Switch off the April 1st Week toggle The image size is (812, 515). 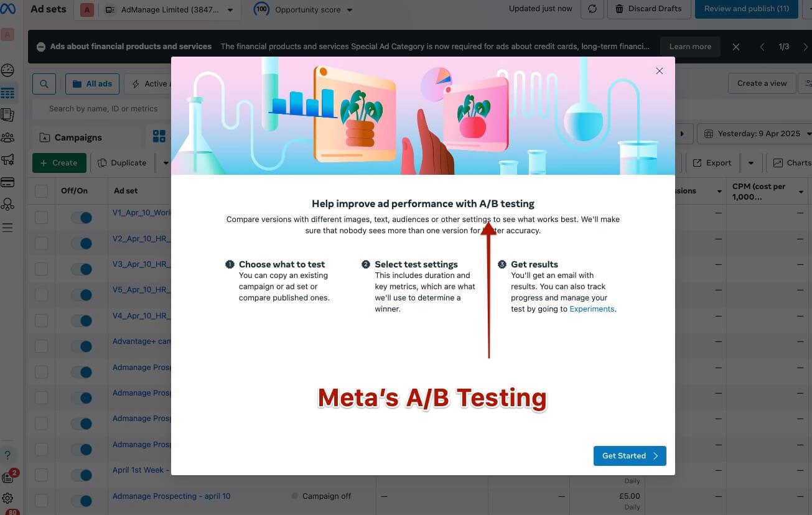[81, 475]
